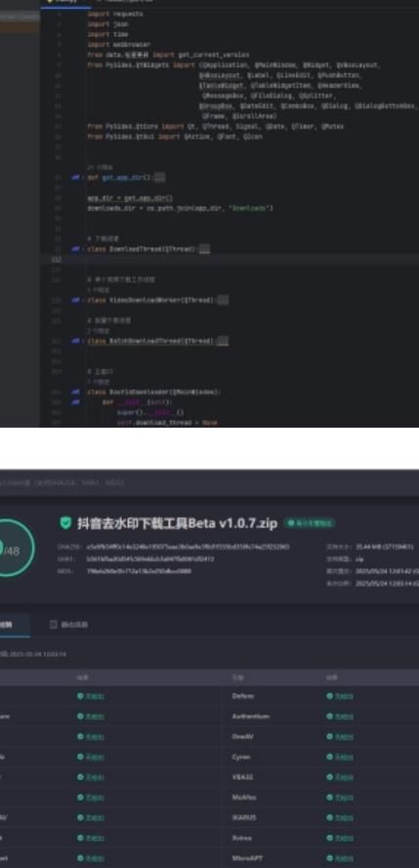Click the SHA1 hash value
419x868 pixels.
(150, 558)
